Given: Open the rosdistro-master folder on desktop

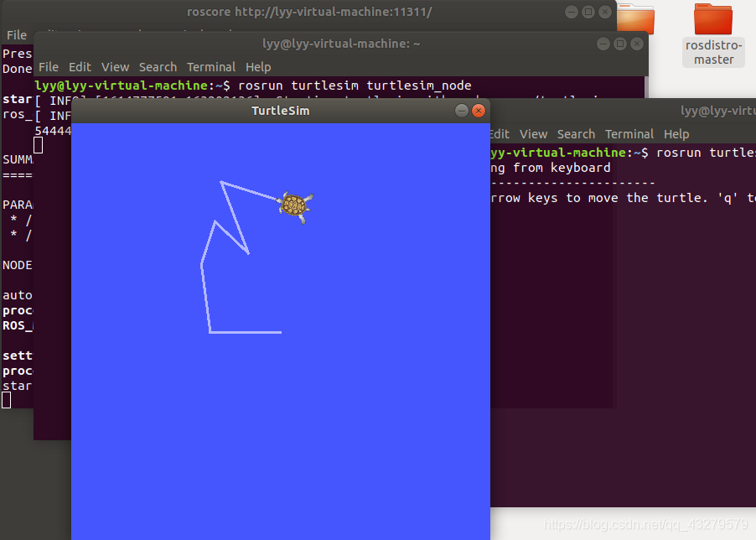Looking at the screenshot, I should 713,34.
